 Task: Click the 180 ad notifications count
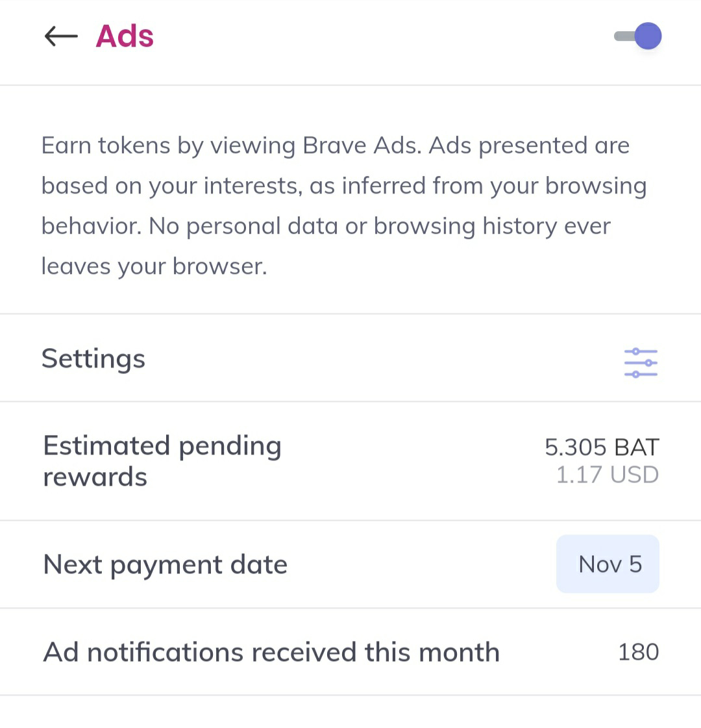pyautogui.click(x=639, y=652)
